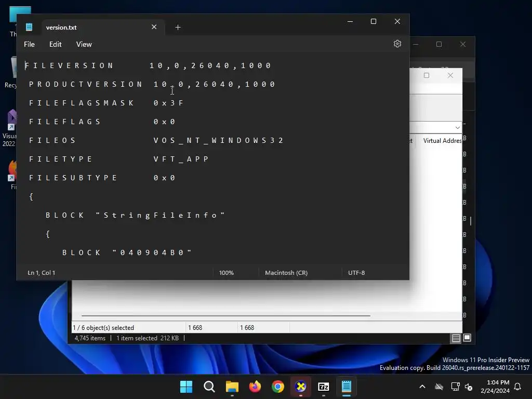
Task: Click the VOS_NT_WINDOWS32 value
Action: point(218,140)
